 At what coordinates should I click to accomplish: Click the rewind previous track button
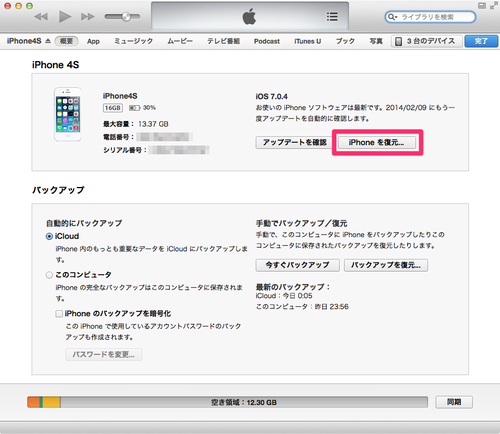point(41,16)
